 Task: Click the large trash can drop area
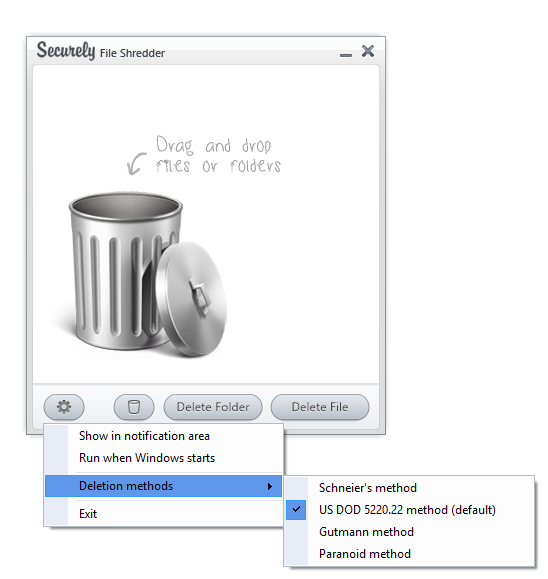147,274
